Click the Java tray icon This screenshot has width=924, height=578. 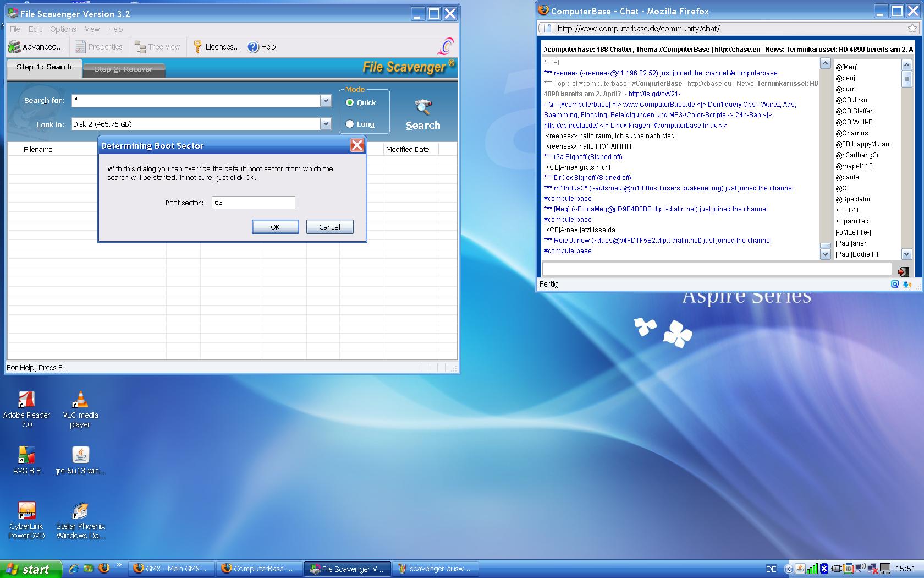(x=800, y=569)
